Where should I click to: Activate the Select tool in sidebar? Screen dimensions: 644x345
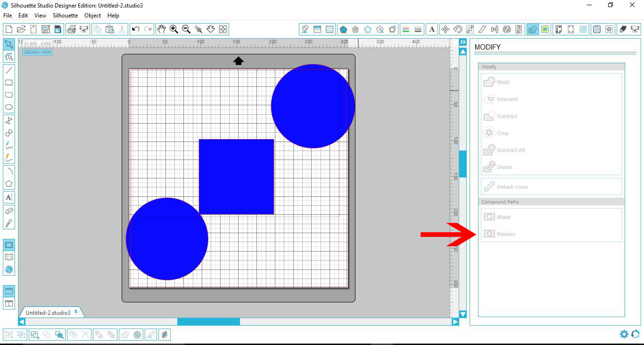coord(9,44)
